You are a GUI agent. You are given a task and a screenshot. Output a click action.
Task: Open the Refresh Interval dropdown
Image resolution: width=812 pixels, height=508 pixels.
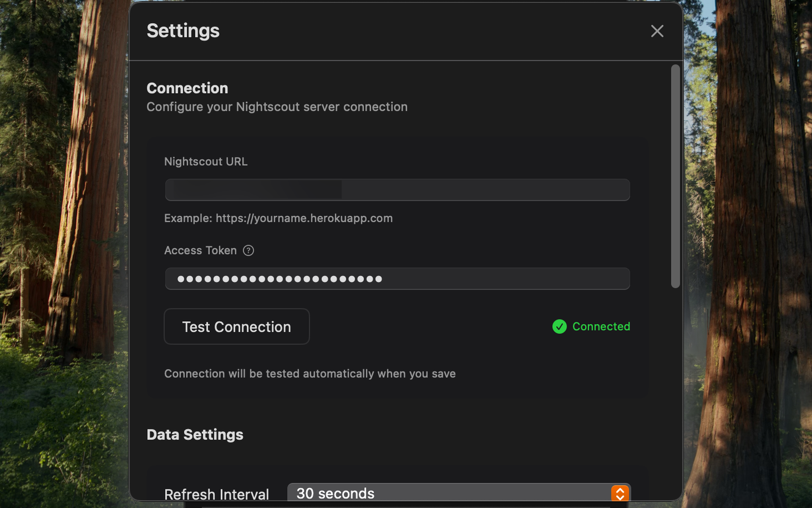pyautogui.click(x=459, y=492)
